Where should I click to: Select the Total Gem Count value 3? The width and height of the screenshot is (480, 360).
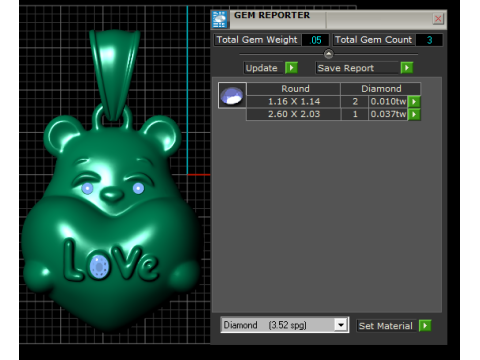[x=429, y=40]
